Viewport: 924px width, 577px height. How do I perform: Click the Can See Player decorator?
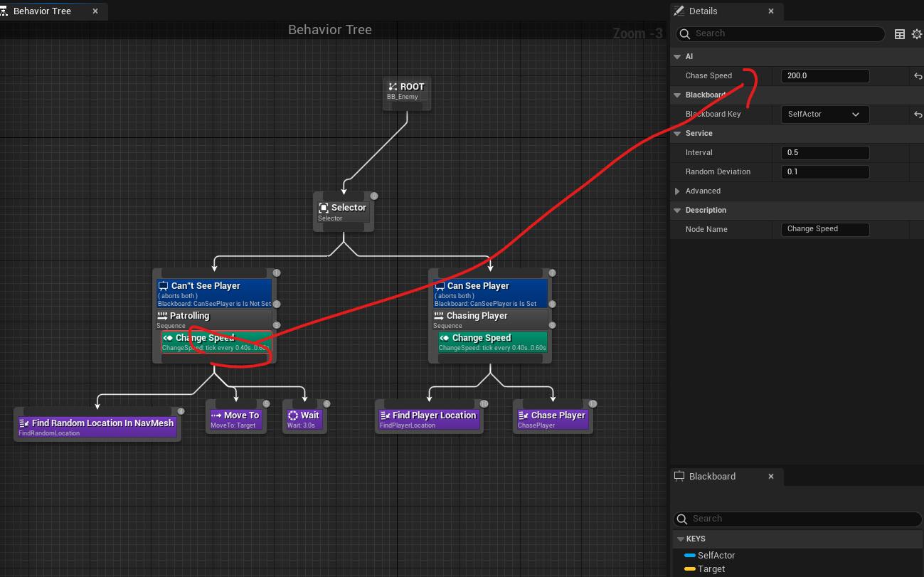[x=491, y=293]
